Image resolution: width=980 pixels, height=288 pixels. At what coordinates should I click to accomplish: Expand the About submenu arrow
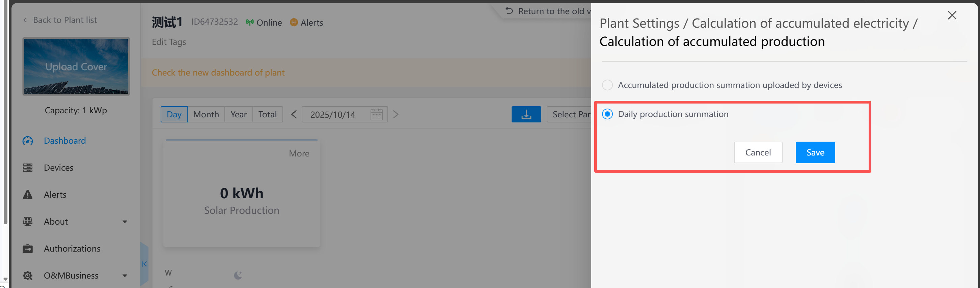tap(125, 222)
